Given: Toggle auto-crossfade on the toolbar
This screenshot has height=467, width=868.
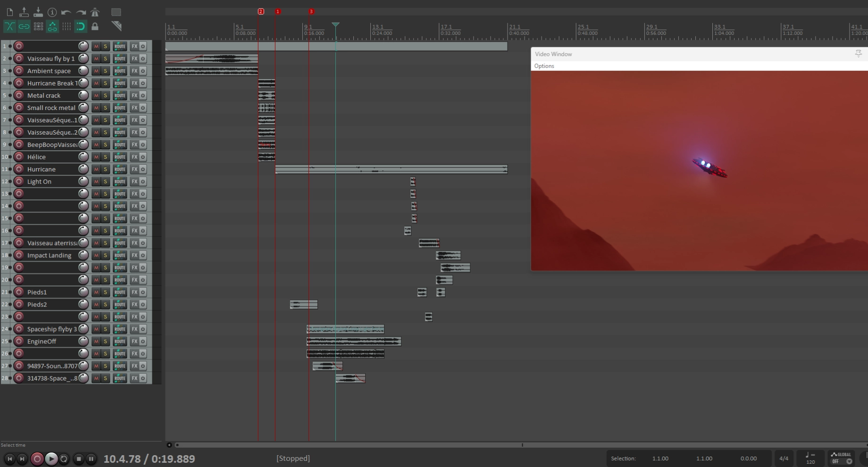Looking at the screenshot, I should click(x=9, y=26).
